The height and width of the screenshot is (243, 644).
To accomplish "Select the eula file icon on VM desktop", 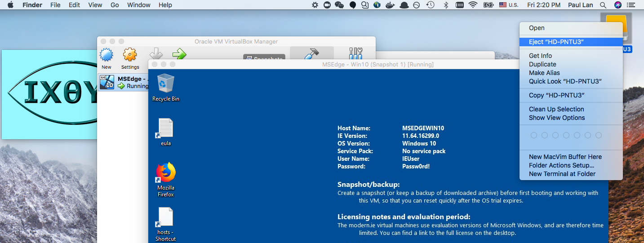I will pos(166,132).
